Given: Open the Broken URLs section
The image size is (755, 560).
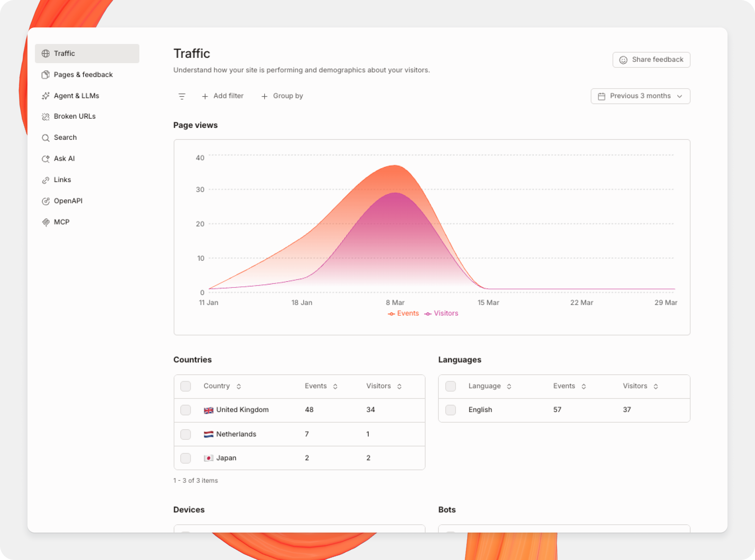Looking at the screenshot, I should tap(75, 116).
